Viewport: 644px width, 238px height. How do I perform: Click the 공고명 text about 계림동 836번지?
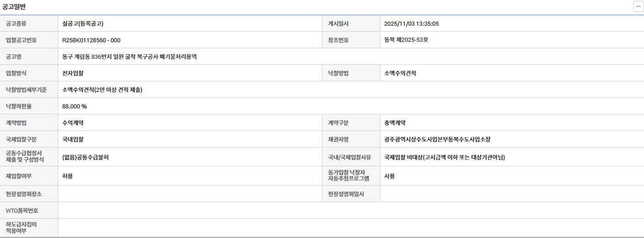click(129, 57)
